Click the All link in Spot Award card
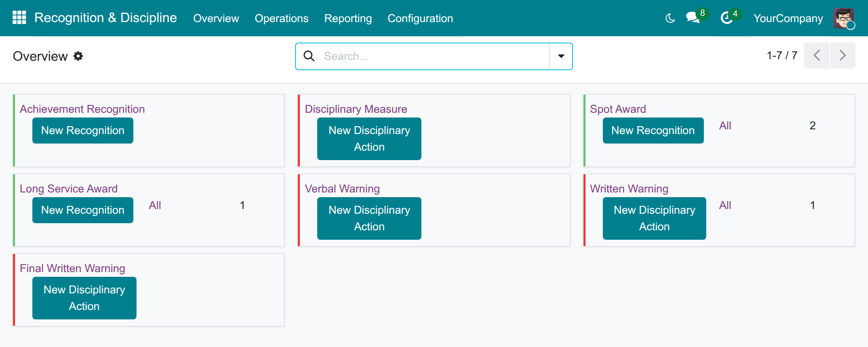 pos(725,125)
